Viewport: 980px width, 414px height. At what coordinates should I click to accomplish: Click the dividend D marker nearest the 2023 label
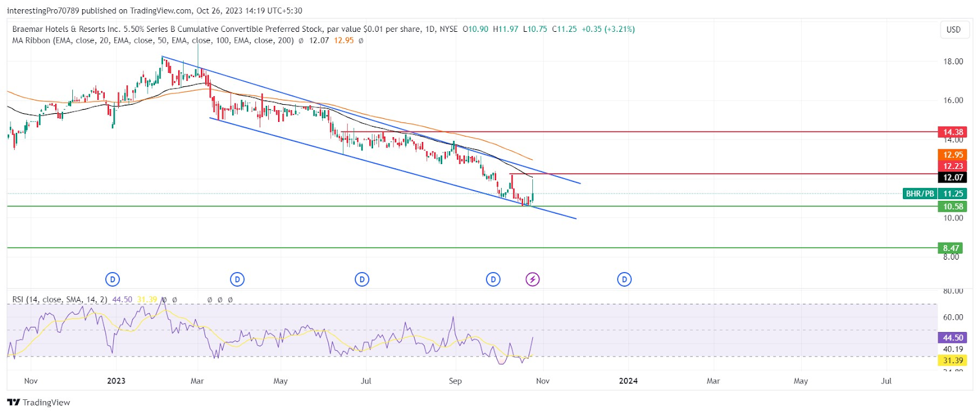(x=113, y=279)
